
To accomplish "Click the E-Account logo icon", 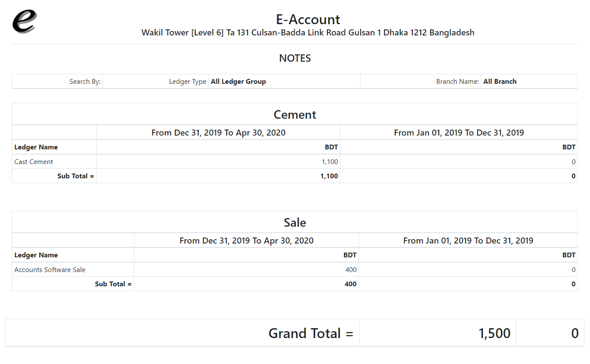I will tap(24, 22).
